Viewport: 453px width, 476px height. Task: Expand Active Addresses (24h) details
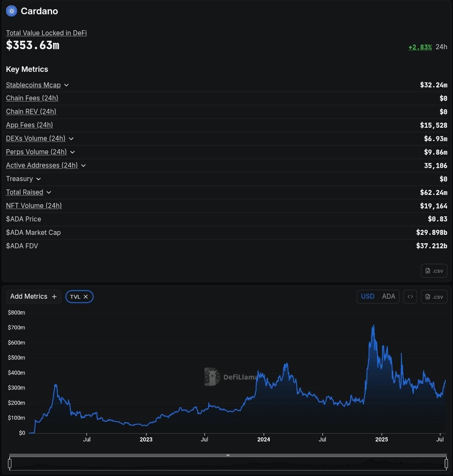coord(84,166)
